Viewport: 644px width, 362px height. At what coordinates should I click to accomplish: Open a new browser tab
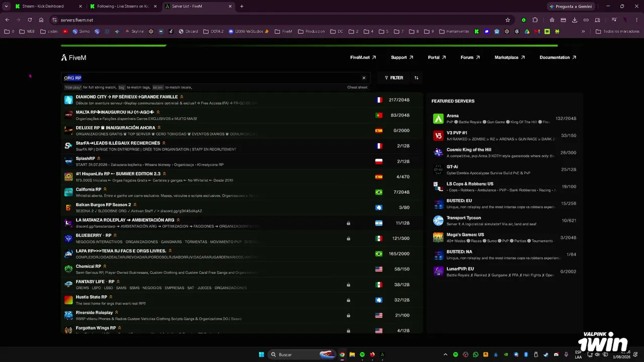(x=242, y=7)
